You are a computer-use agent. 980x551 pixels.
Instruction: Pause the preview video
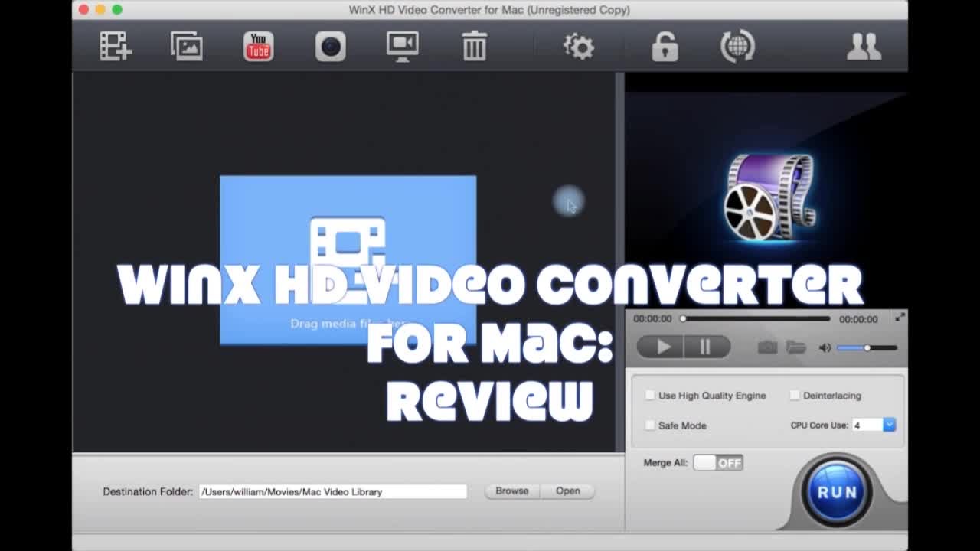coord(706,347)
